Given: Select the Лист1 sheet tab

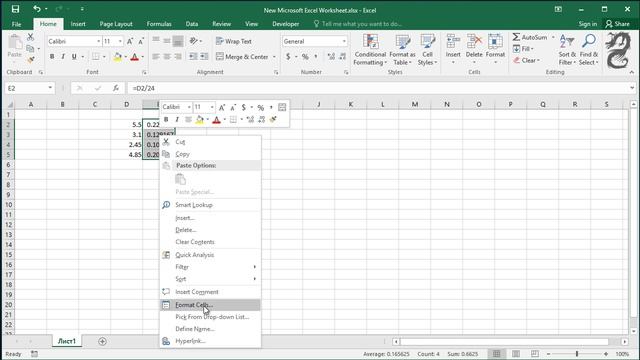Looking at the screenshot, I should click(67, 341).
